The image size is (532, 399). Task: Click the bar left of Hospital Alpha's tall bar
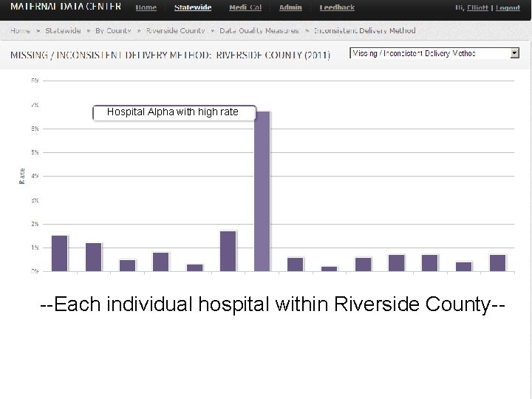[x=228, y=251]
